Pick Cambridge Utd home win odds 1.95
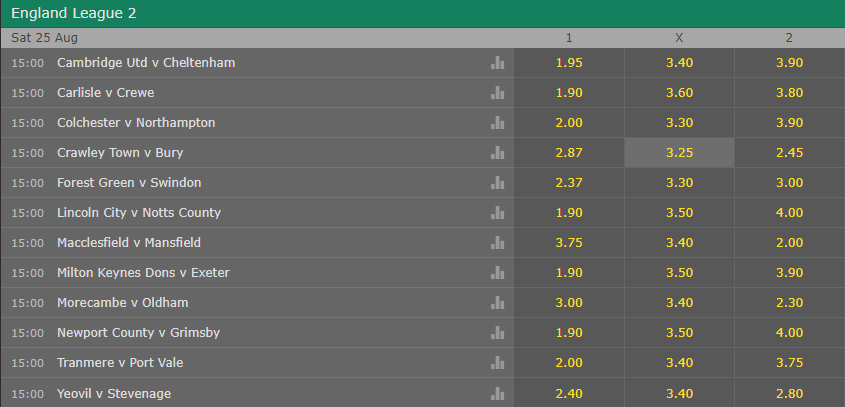Screen dimensions: 845x407 (x=569, y=63)
